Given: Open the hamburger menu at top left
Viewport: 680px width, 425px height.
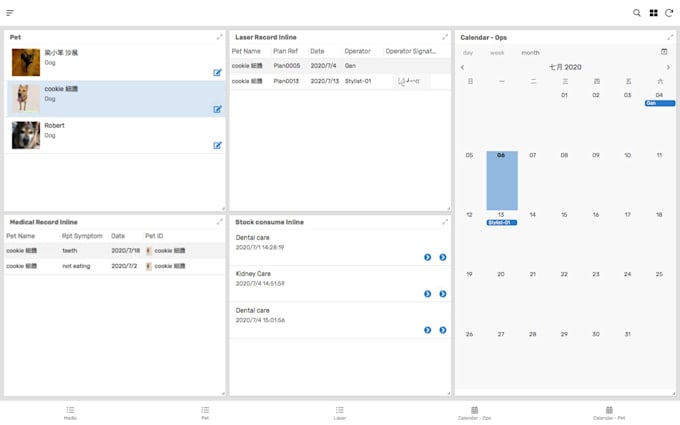Looking at the screenshot, I should pyautogui.click(x=10, y=13).
